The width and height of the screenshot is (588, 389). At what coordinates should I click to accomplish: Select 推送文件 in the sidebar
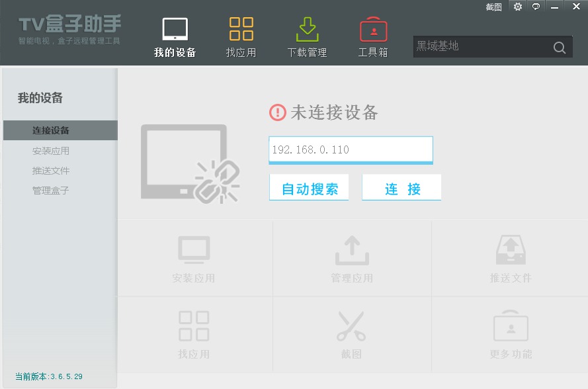tap(51, 171)
